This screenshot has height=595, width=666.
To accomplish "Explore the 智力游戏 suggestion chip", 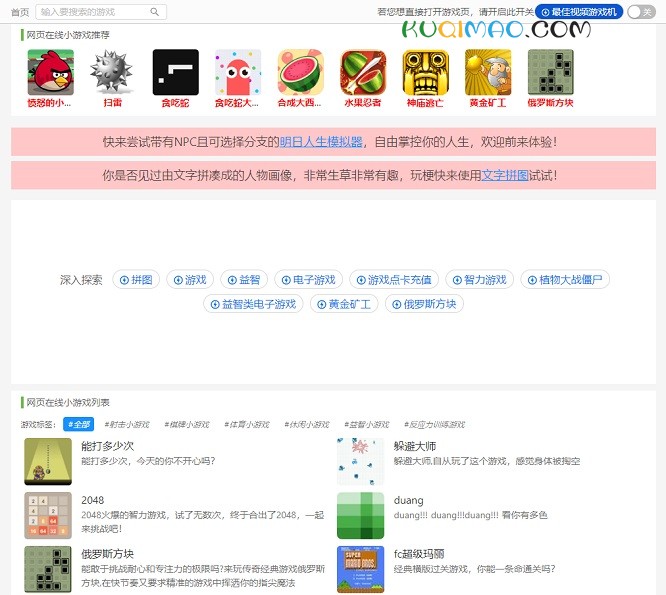I will click(480, 280).
